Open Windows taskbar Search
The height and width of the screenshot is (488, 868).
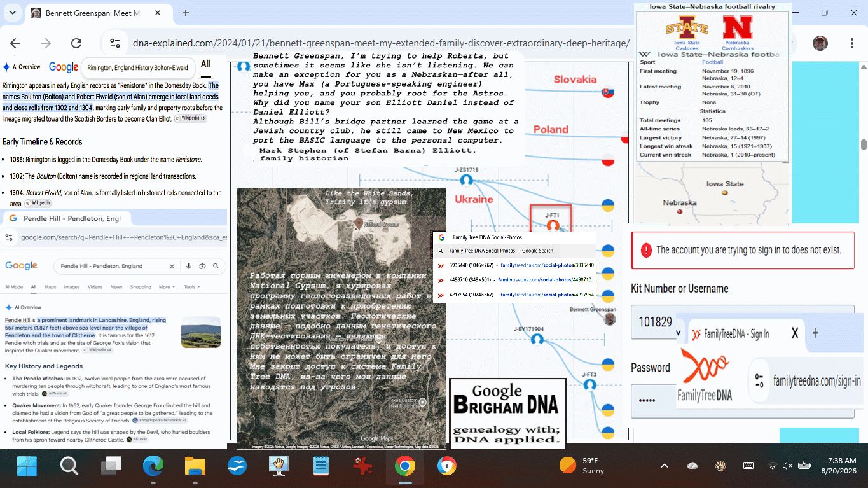pos(69,466)
